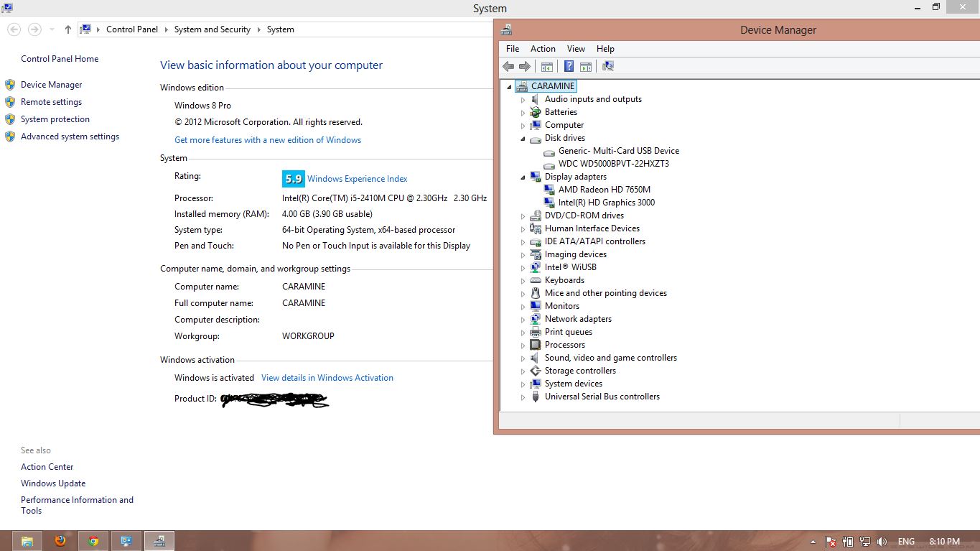Expand the System devices category

tap(523, 384)
